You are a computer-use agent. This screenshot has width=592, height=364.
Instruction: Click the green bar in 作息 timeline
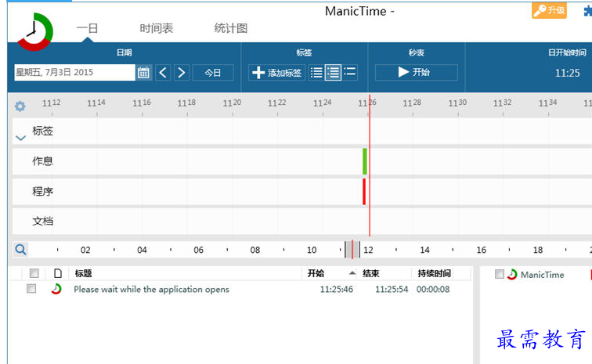[x=365, y=161]
